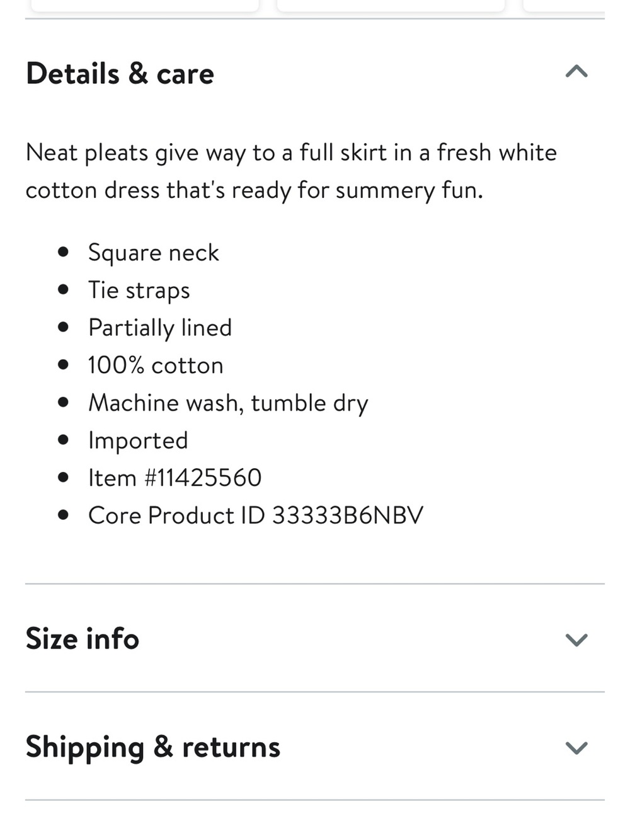Viewport: 630px width, 840px height.
Task: Tap the leftmost card edge at top
Action: [145, 6]
